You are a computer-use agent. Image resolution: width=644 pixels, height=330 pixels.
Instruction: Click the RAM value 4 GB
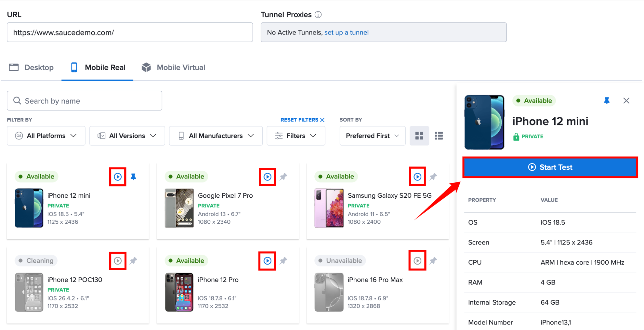[x=548, y=282]
